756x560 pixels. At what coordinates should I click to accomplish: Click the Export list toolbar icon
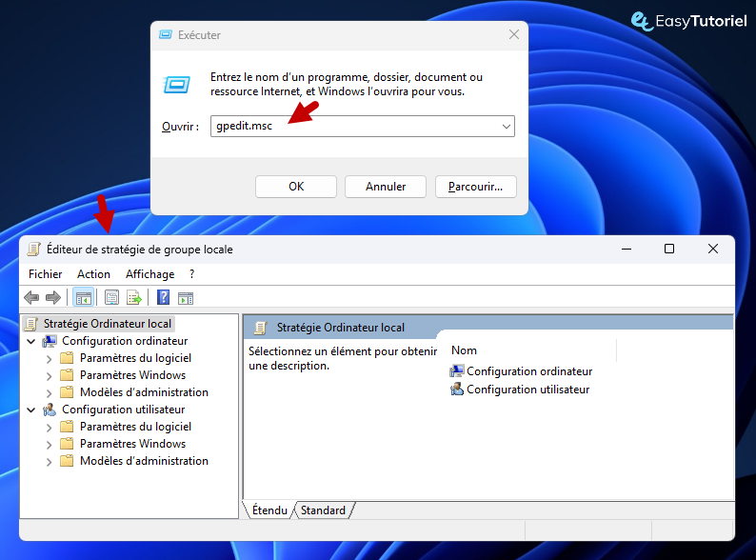coord(134,298)
